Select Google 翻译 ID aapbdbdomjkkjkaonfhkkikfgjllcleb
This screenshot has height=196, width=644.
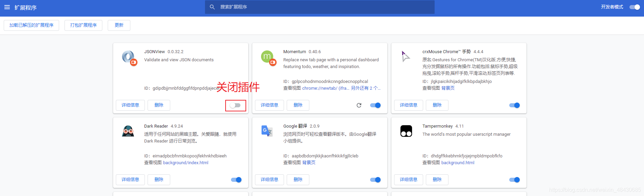pyautogui.click(x=325, y=156)
